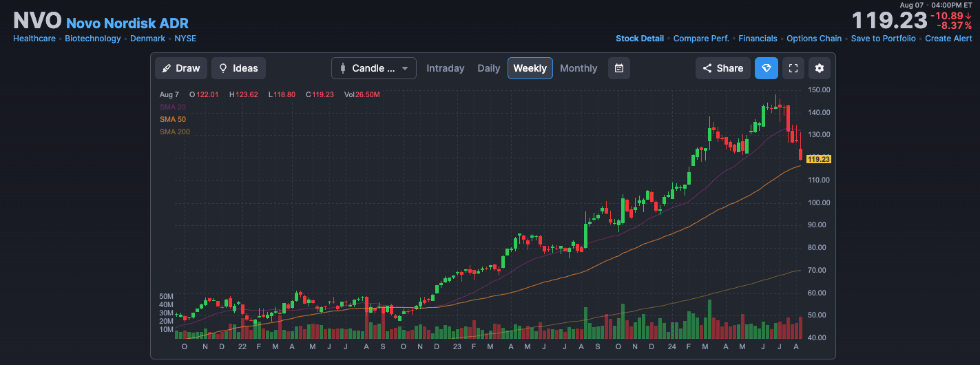The image size is (980, 365).
Task: Click the blue diamond premium icon
Action: 767,68
